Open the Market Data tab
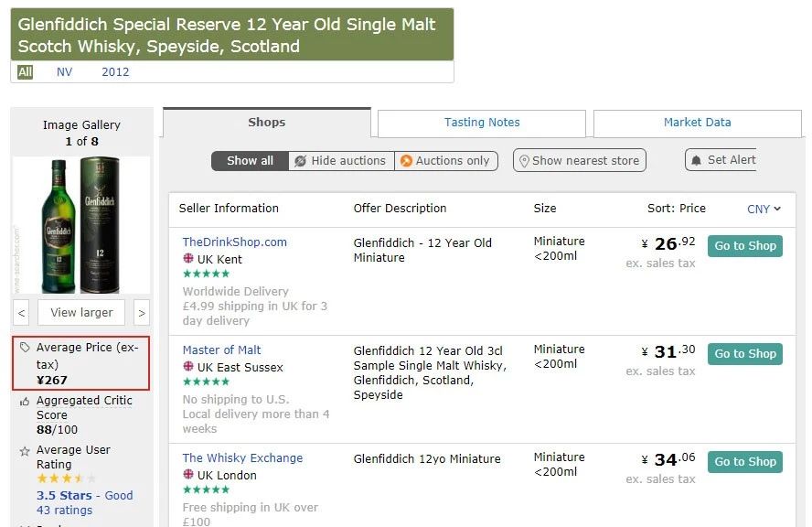The width and height of the screenshot is (812, 527). coord(697,123)
